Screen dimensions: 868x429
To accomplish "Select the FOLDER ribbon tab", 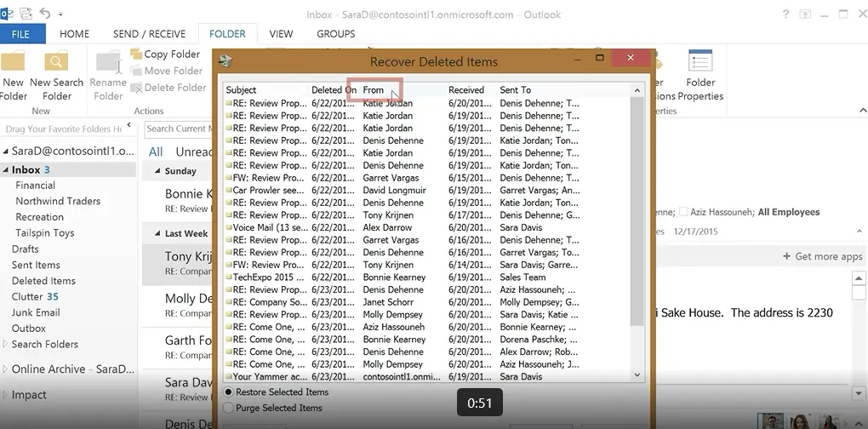I will (x=227, y=34).
